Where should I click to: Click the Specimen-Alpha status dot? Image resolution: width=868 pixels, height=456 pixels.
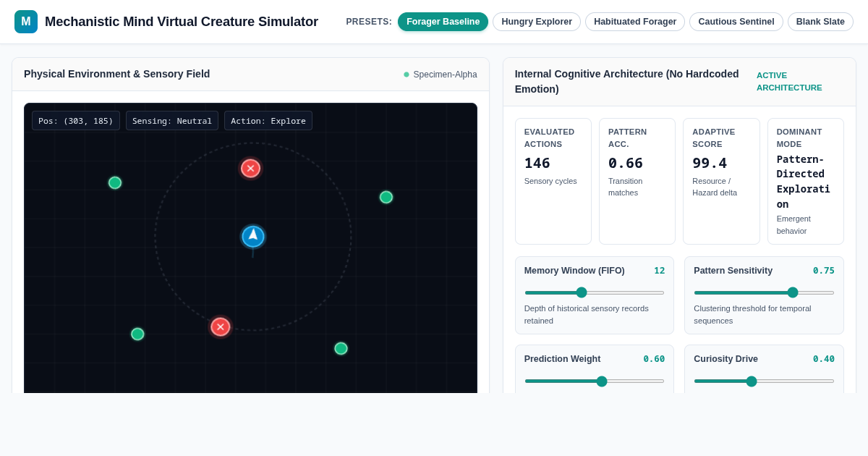click(x=407, y=75)
